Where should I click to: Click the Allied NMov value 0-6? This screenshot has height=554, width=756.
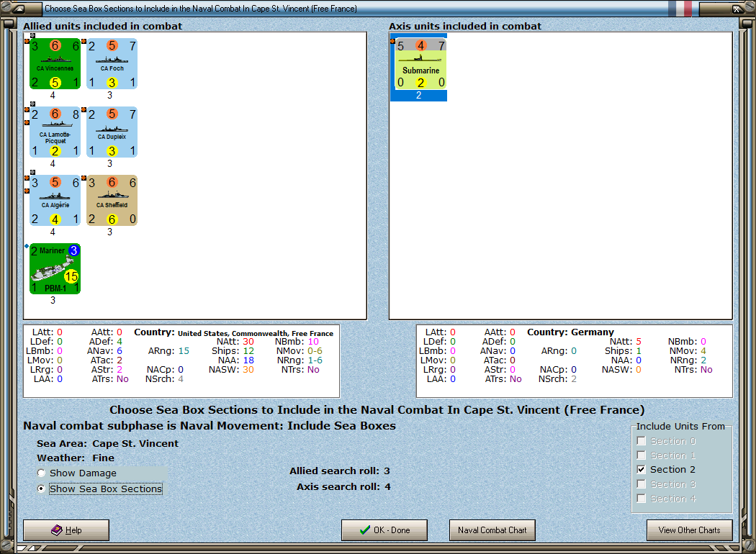click(x=315, y=350)
